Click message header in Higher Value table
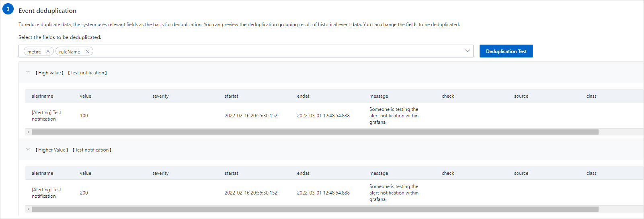The image size is (644, 219). point(379,173)
